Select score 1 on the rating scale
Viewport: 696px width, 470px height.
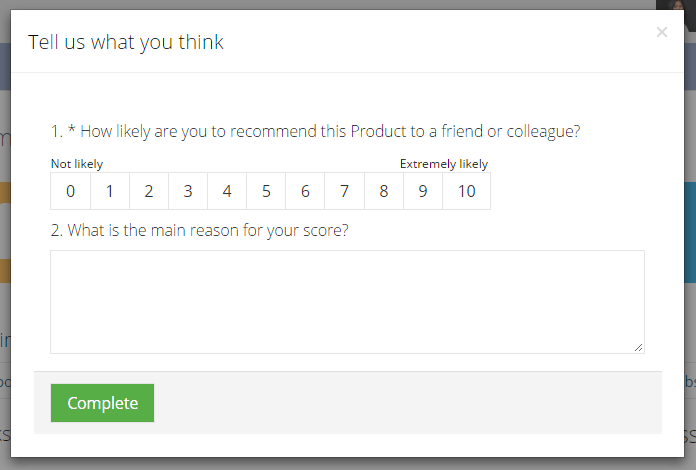(x=110, y=191)
